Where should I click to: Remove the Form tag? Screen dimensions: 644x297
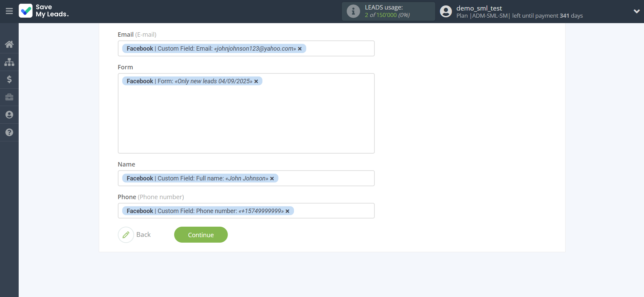tap(256, 82)
